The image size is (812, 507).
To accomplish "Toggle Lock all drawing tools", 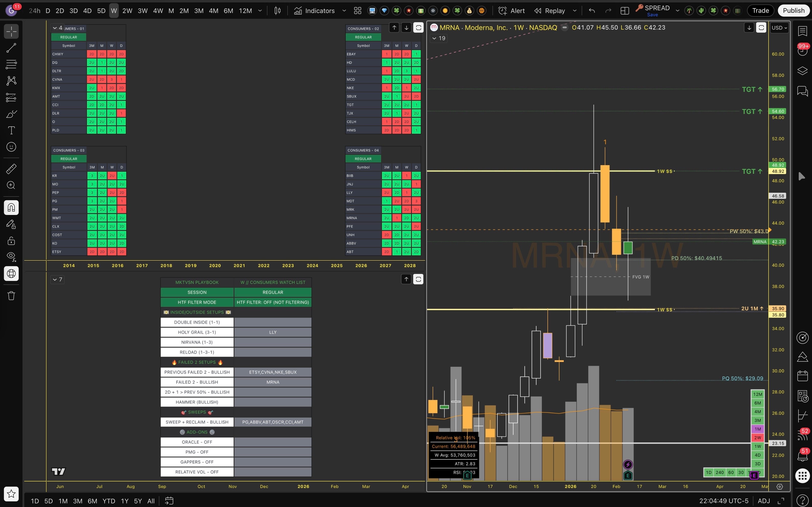I will tap(11, 241).
